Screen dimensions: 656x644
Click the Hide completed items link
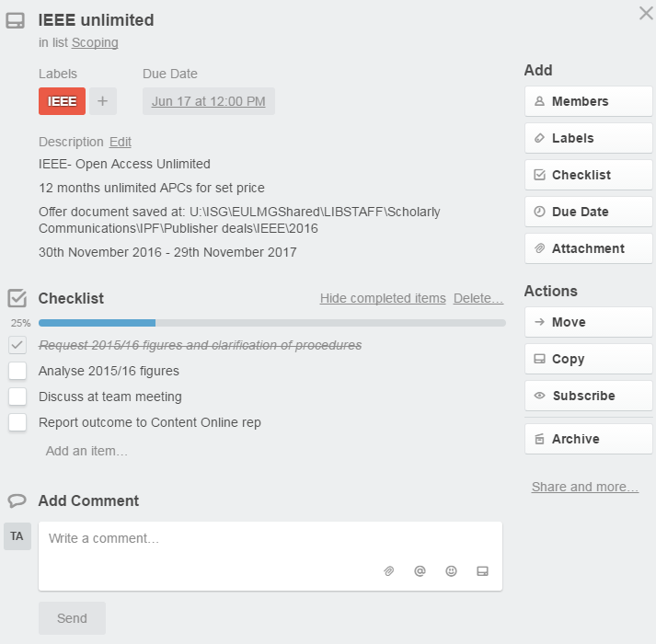[383, 298]
